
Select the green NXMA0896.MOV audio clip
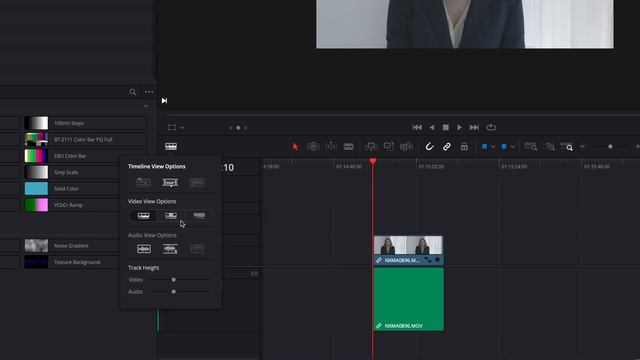409,299
